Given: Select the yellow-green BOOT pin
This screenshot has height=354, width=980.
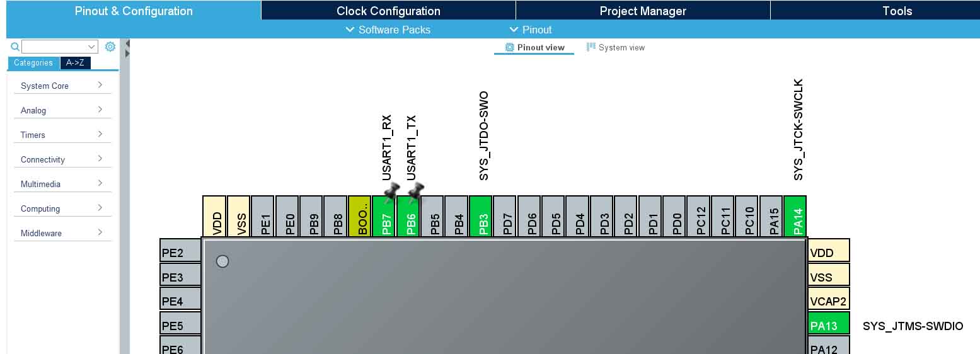Looking at the screenshot, I should pyautogui.click(x=360, y=217).
